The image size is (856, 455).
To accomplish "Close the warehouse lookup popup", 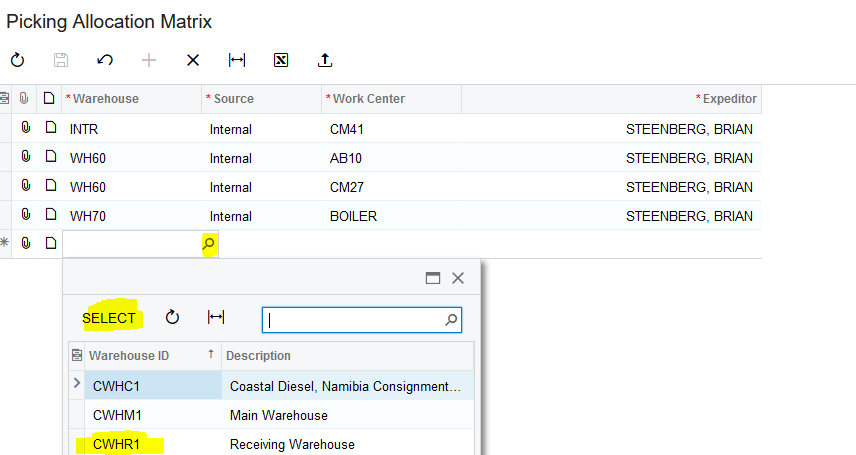I will [x=458, y=279].
